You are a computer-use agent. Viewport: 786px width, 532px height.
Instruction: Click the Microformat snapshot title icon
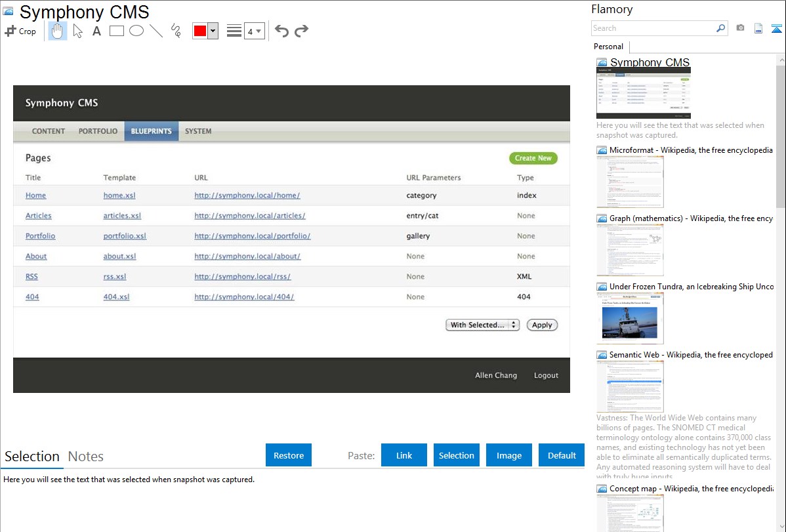click(602, 150)
